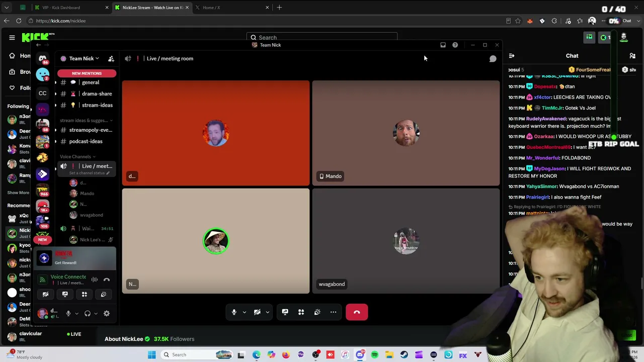
Task: Select wvagabond in voice channel member list
Action: tap(91, 215)
